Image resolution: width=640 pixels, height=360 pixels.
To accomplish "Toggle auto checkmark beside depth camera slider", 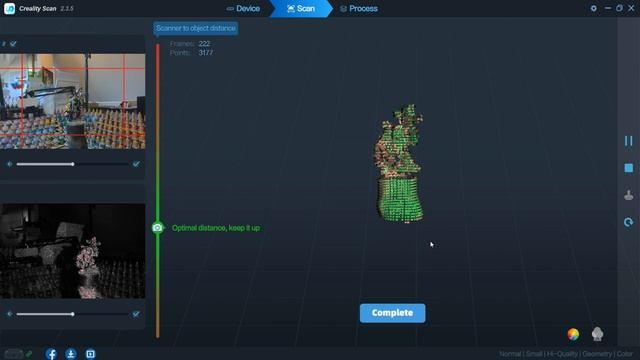I will [x=136, y=314].
